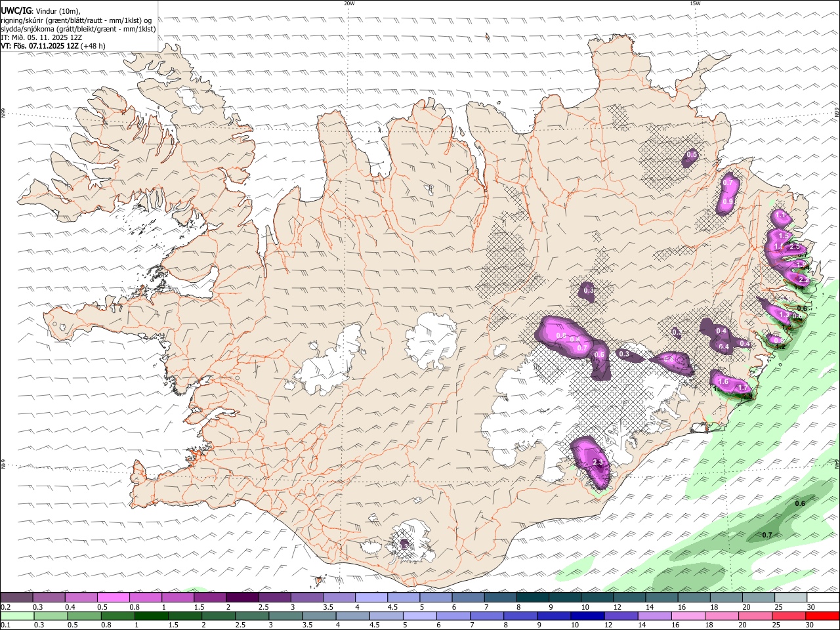Click the "1.1" snowfall value on east coast
The height and width of the screenshot is (630, 840).
click(780, 215)
